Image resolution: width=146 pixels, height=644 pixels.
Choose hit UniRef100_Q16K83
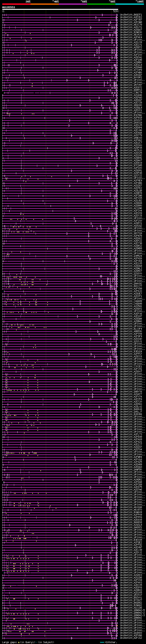[131, 633]
